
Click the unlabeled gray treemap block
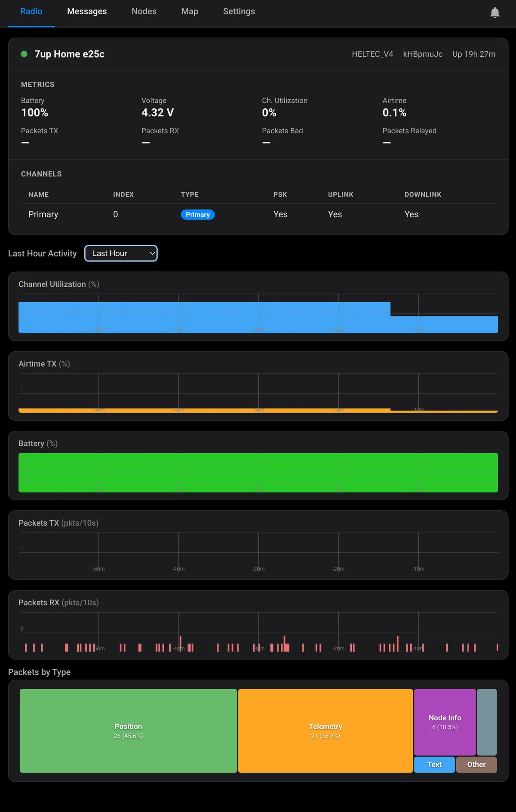487,722
